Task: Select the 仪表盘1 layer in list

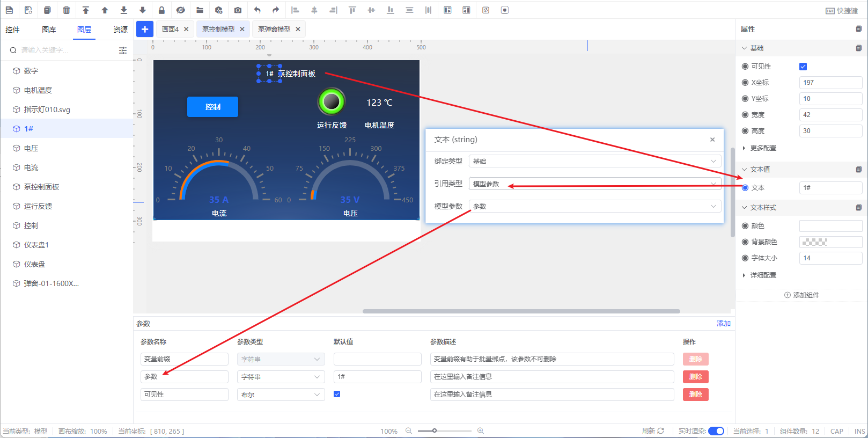Action: [36, 245]
